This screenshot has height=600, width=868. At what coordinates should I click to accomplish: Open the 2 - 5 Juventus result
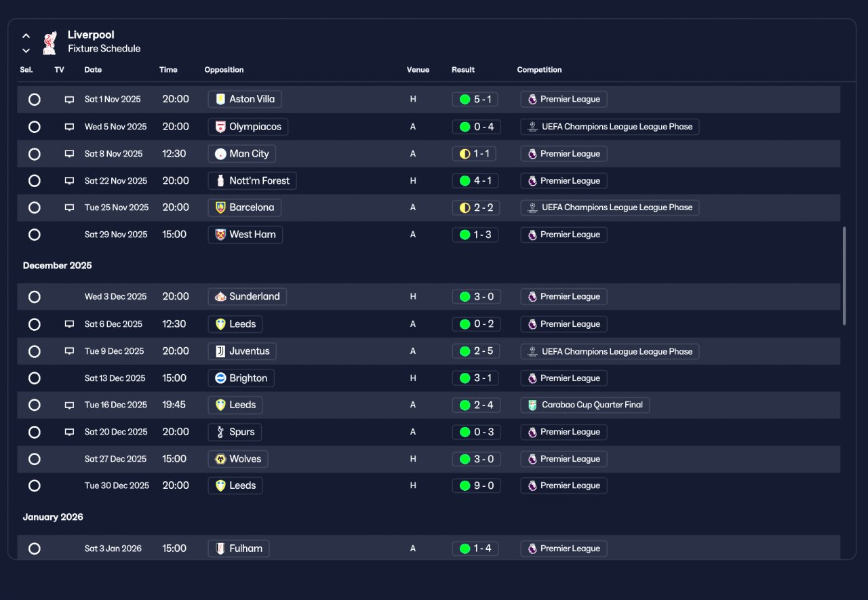pyautogui.click(x=477, y=351)
